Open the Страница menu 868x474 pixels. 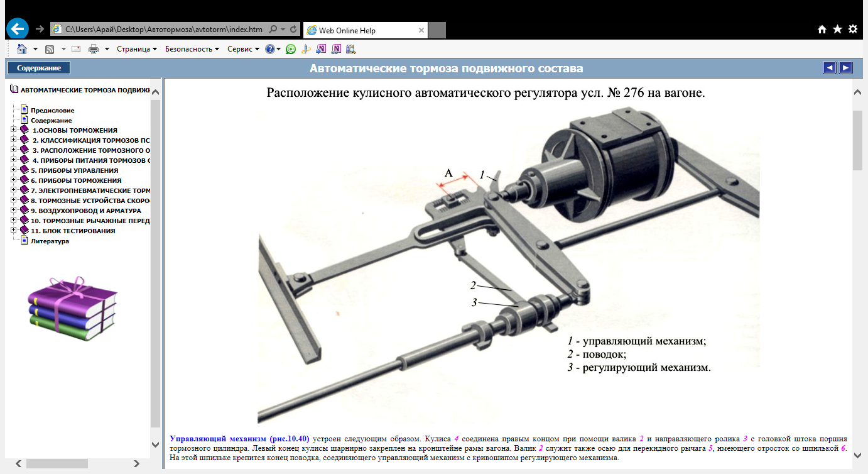pyautogui.click(x=137, y=49)
